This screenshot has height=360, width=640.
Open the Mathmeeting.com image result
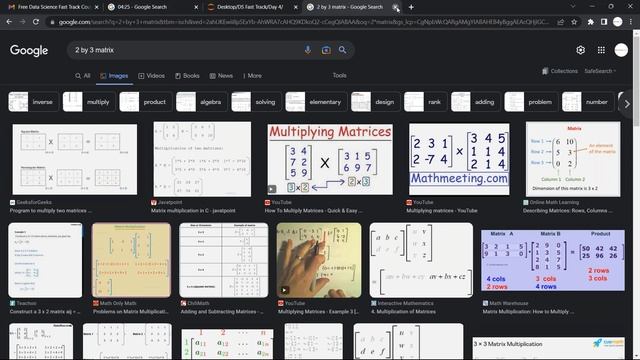(459, 159)
